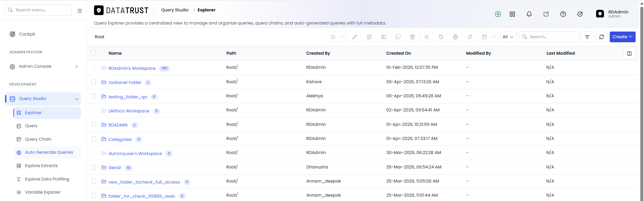Click the filter lines icon button
Screen dimensions: 644x201
tap(587, 37)
